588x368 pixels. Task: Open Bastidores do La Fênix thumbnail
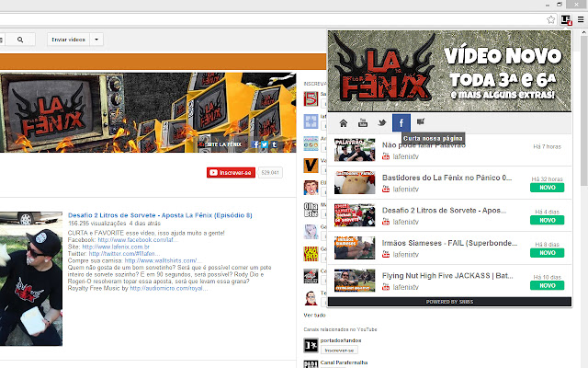(x=355, y=182)
